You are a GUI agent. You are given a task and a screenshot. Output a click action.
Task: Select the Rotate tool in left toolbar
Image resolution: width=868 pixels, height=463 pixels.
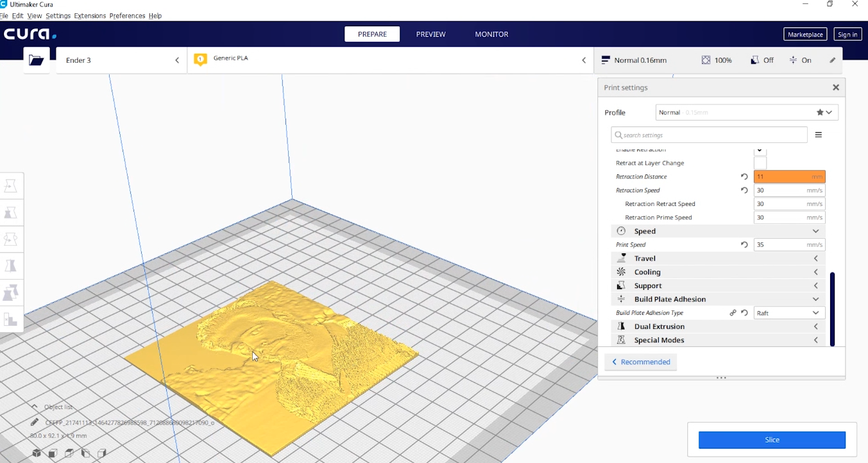[11, 239]
